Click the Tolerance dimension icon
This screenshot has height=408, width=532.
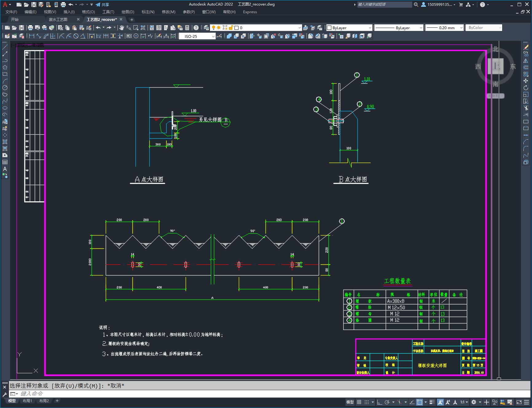pyautogui.click(x=129, y=36)
